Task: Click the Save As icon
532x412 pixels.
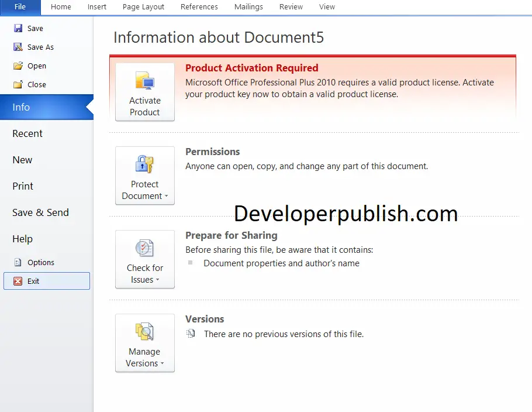Action: point(18,47)
